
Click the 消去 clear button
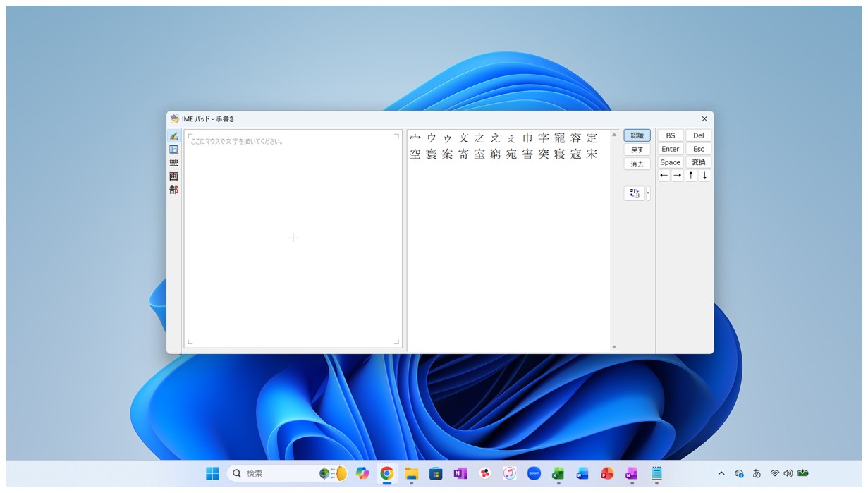point(637,164)
